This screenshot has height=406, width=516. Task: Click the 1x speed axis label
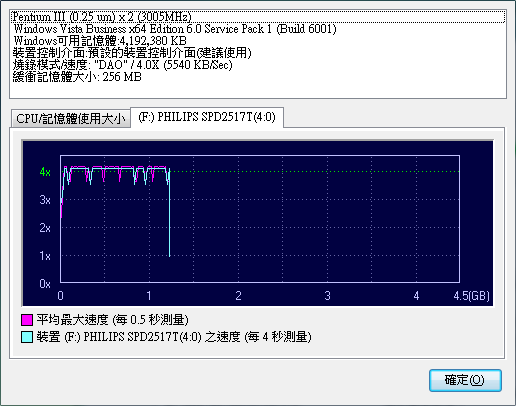(x=45, y=256)
